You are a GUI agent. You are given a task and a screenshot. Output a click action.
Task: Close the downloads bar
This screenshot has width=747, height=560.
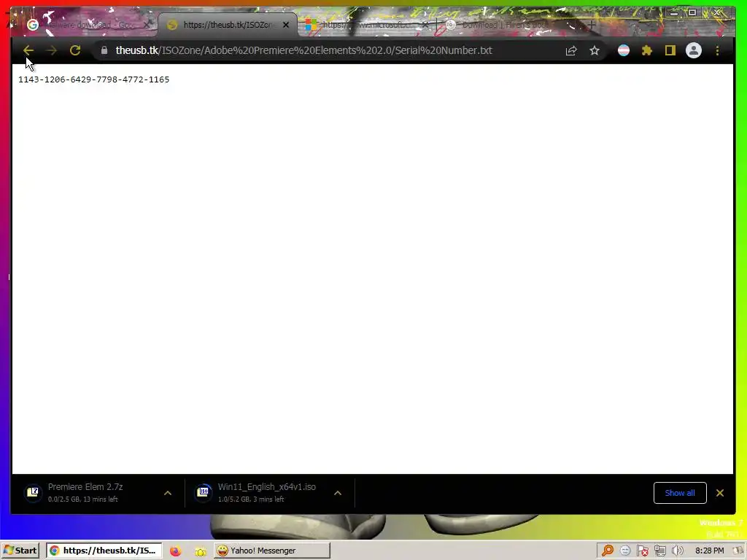pos(720,493)
